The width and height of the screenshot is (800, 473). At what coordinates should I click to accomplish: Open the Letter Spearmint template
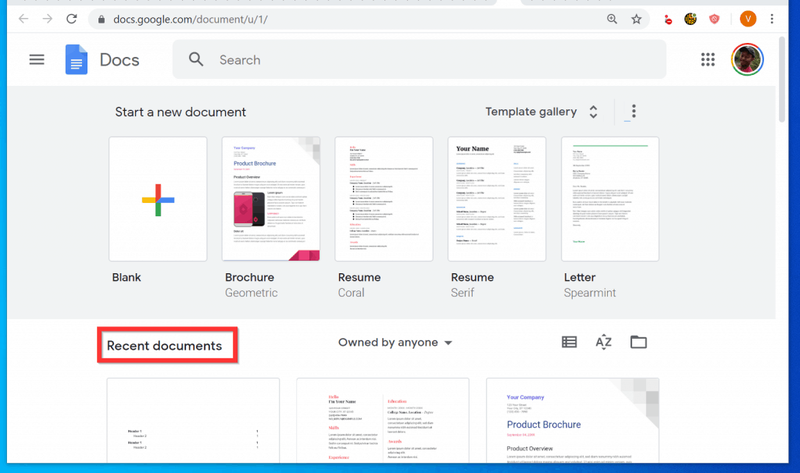coord(610,199)
